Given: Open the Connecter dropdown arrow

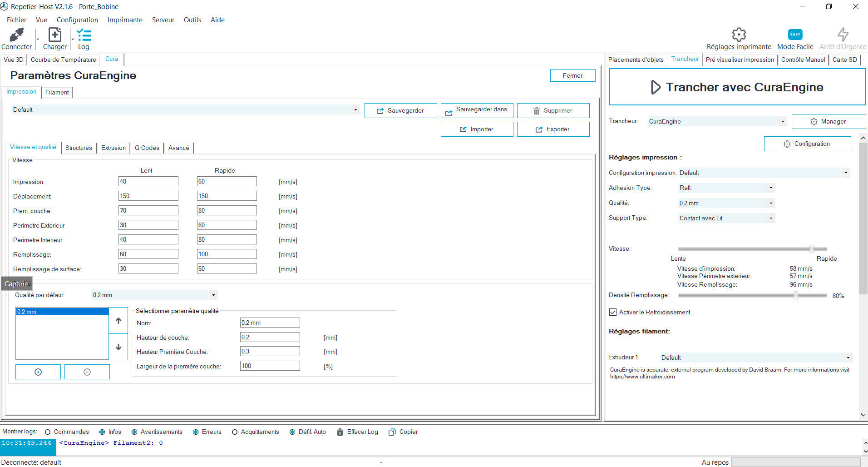Looking at the screenshot, I should pyautogui.click(x=38, y=40).
